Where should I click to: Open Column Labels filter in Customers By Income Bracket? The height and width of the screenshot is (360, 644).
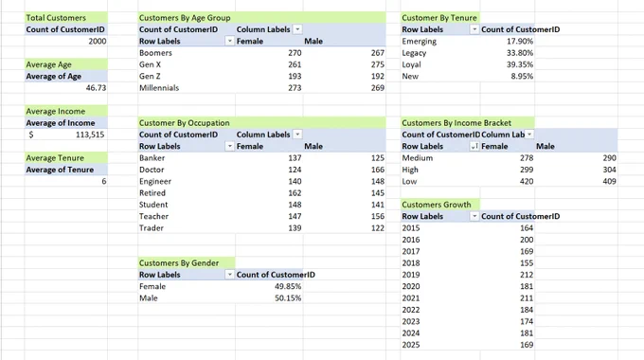(x=529, y=135)
